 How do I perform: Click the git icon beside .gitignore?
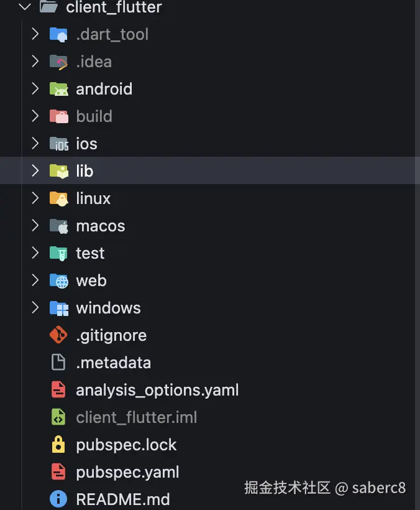pyautogui.click(x=58, y=335)
